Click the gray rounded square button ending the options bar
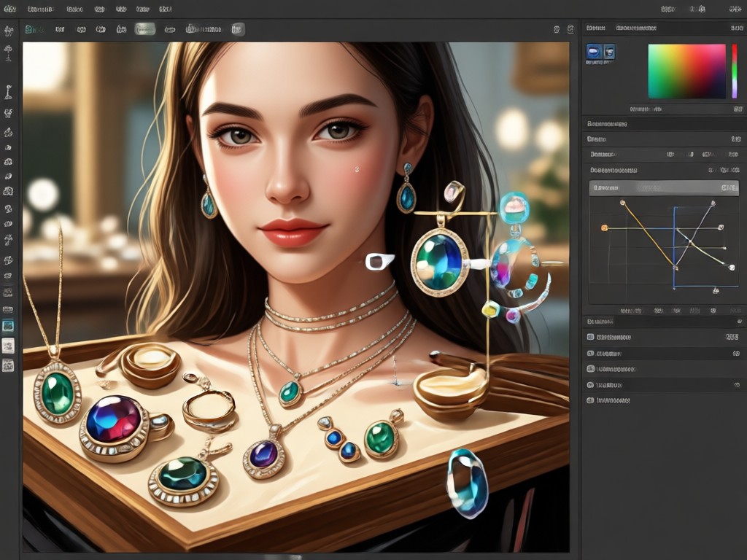 238,29
